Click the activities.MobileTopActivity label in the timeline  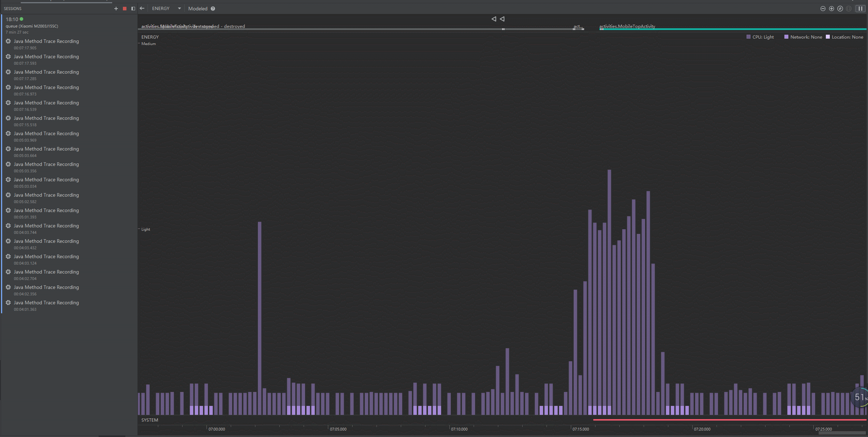[x=627, y=26]
